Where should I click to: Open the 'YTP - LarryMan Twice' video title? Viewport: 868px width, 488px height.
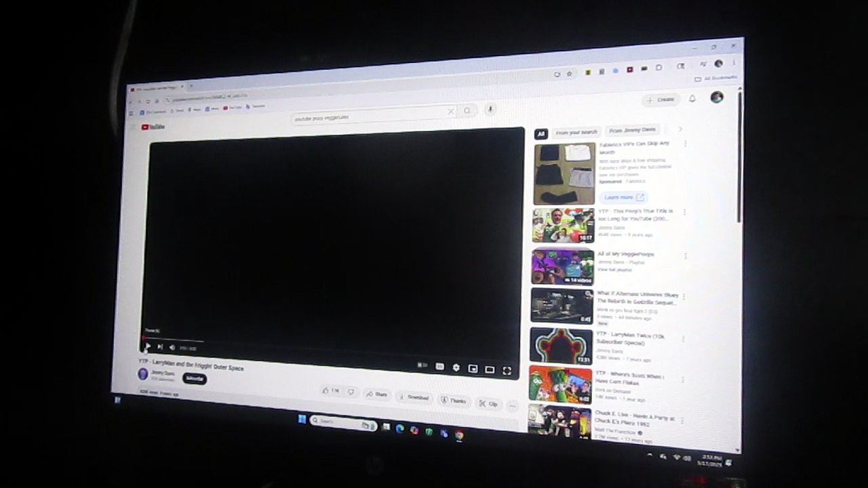[631, 338]
